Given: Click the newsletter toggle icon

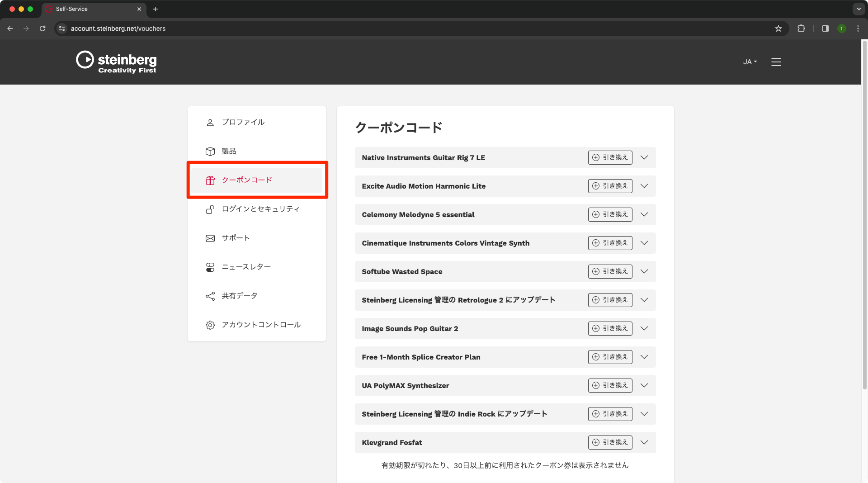Looking at the screenshot, I should coord(210,267).
